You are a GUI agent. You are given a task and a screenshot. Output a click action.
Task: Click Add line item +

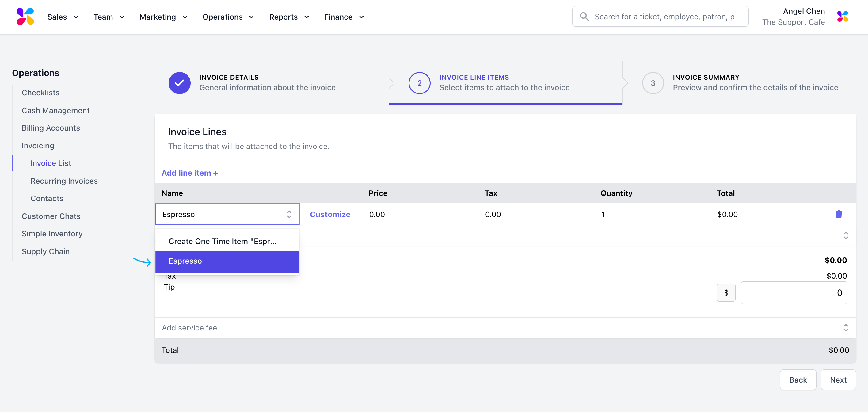pos(190,173)
